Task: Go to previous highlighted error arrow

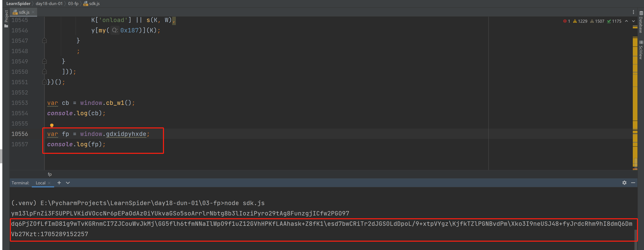Action: tap(626, 21)
